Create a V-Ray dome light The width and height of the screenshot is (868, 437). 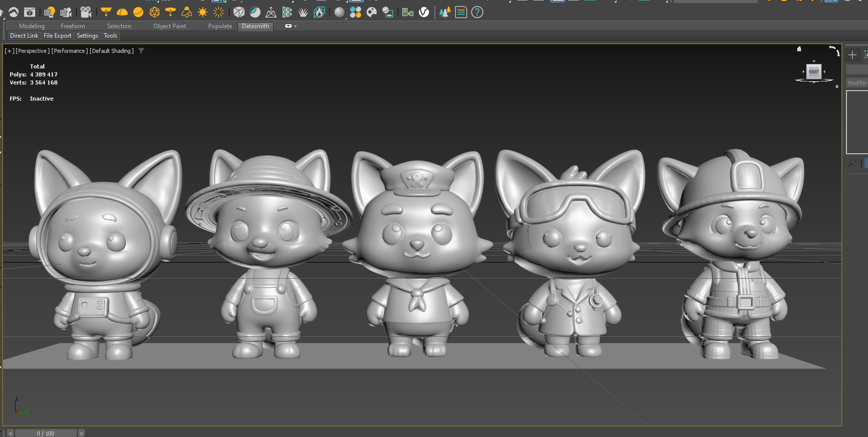[122, 12]
